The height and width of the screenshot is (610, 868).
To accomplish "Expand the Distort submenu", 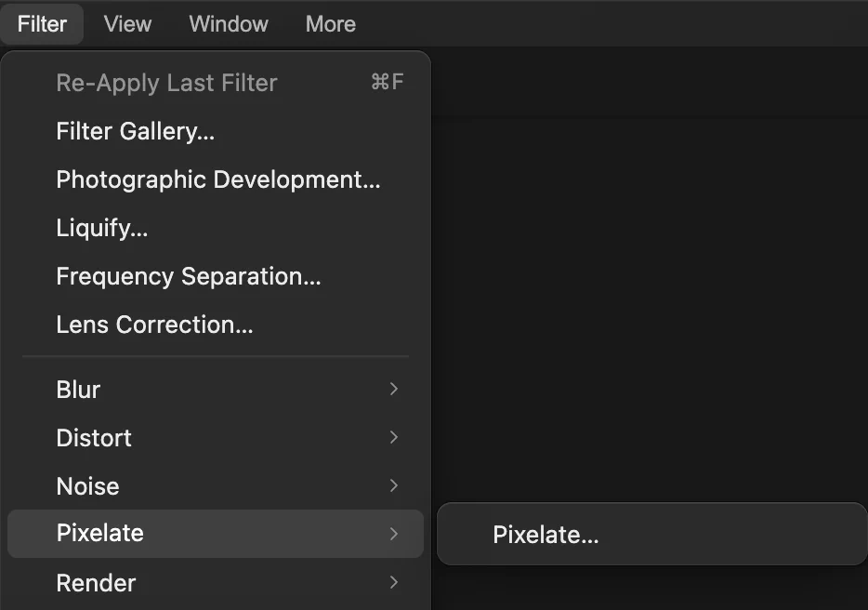I will click(216, 438).
